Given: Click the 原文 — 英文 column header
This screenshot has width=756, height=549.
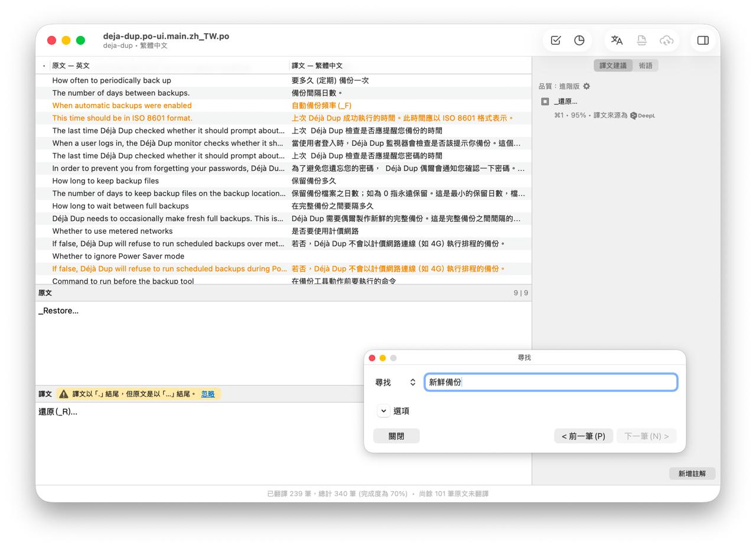Looking at the screenshot, I should 71,66.
